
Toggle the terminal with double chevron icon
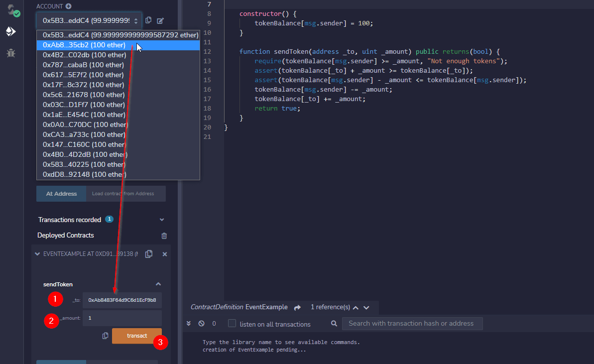(189, 324)
